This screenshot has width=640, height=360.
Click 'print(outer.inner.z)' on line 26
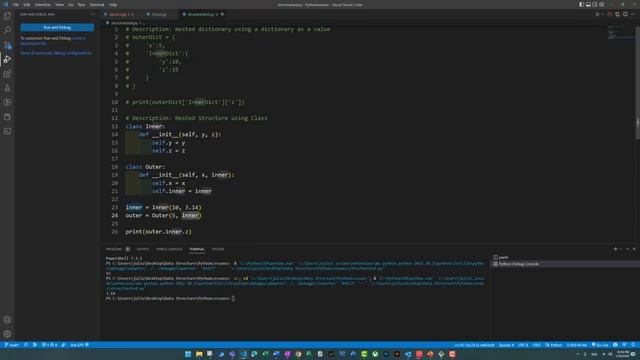[x=158, y=231]
